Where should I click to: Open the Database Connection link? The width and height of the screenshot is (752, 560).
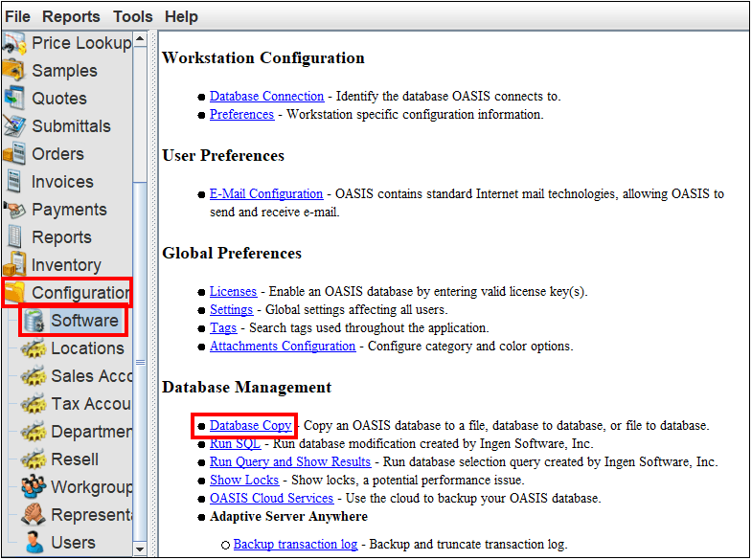266,97
